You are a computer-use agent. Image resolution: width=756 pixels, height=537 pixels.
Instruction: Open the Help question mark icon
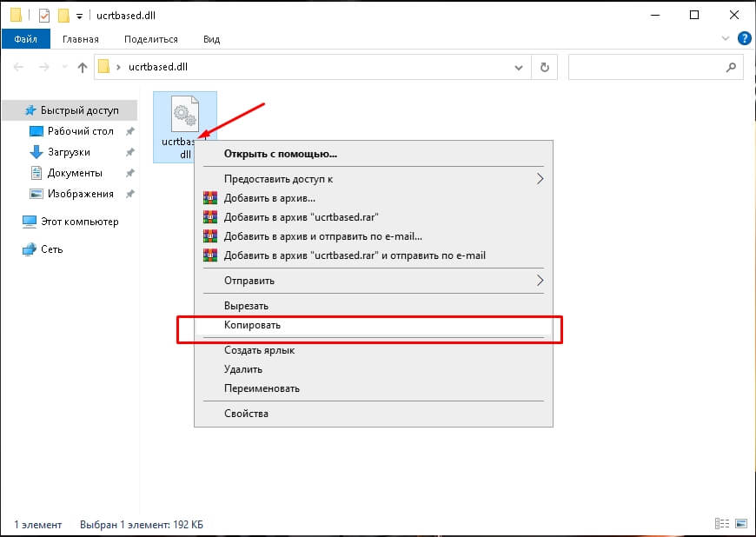coord(745,38)
